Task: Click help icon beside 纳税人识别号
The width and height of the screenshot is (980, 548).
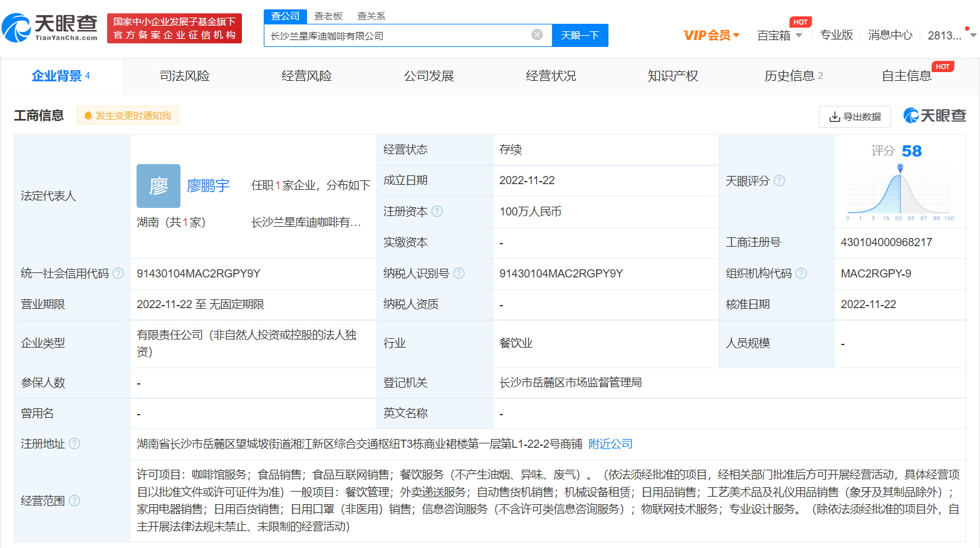Action: 459,274
